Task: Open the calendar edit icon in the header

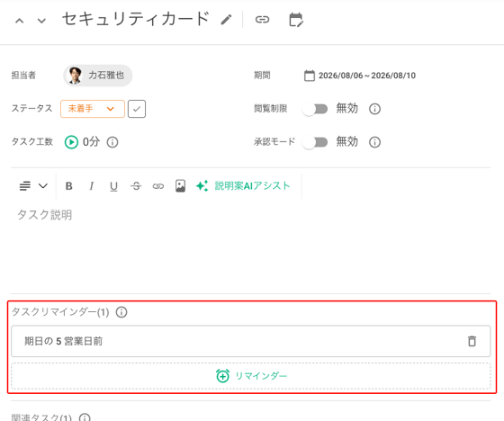Action: [296, 20]
